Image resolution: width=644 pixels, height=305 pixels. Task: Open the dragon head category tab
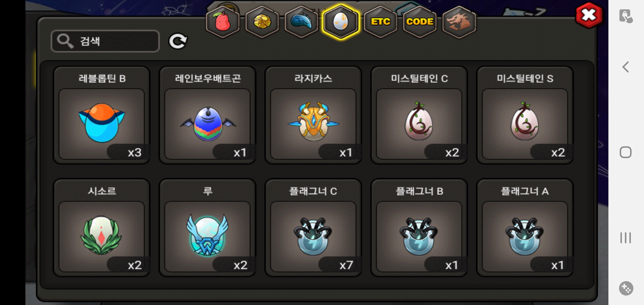coord(459,22)
